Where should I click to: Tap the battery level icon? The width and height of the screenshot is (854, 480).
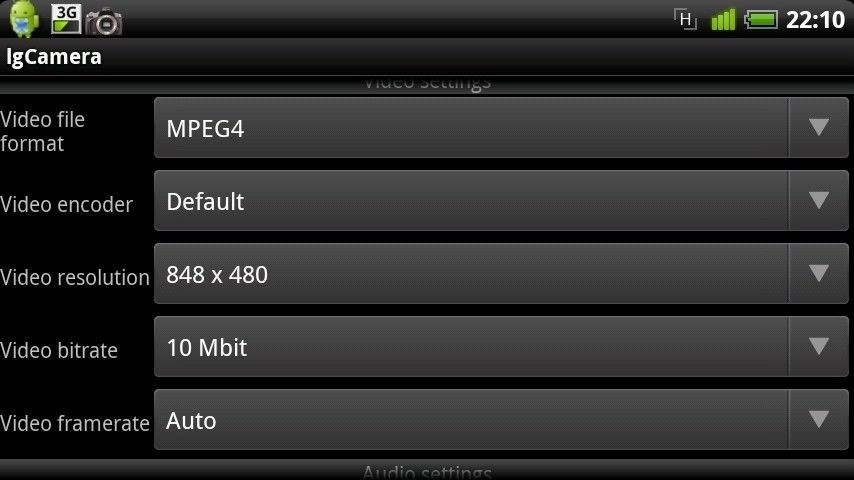pos(761,20)
